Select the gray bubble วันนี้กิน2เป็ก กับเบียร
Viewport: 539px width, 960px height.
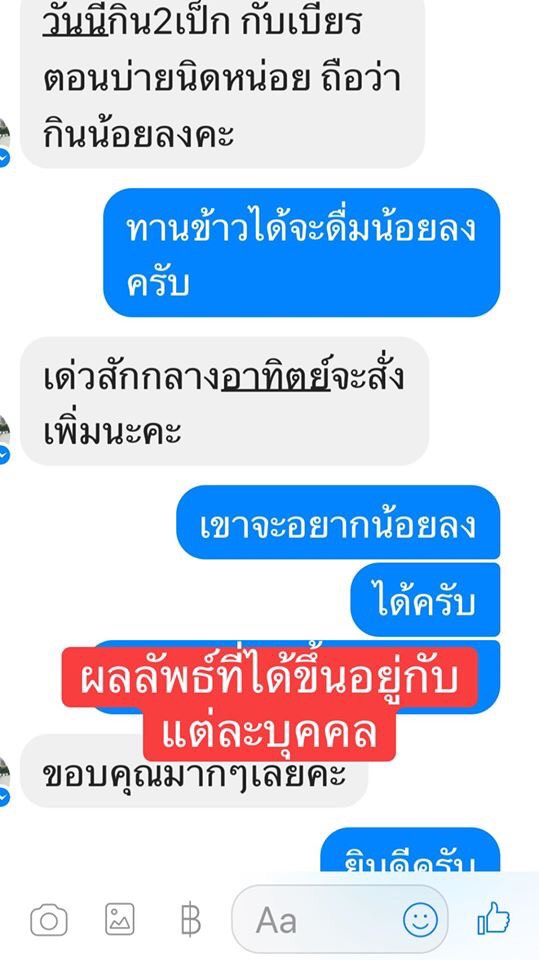point(222,84)
